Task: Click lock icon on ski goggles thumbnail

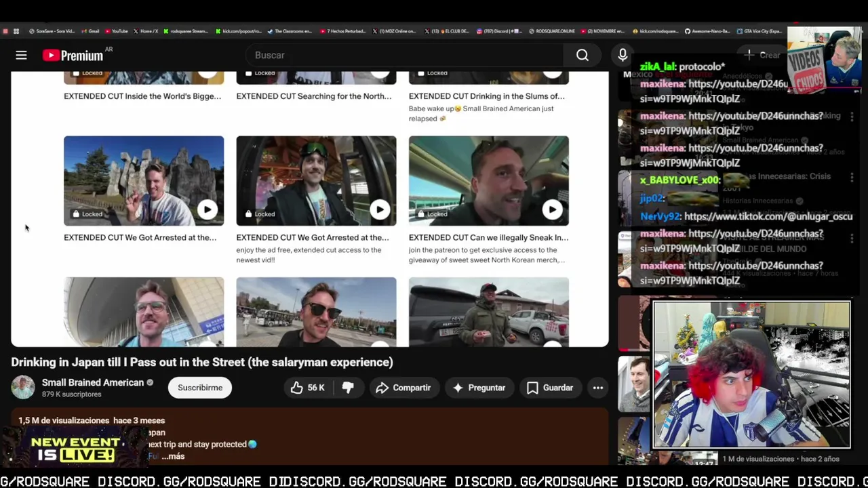Action: pos(249,214)
